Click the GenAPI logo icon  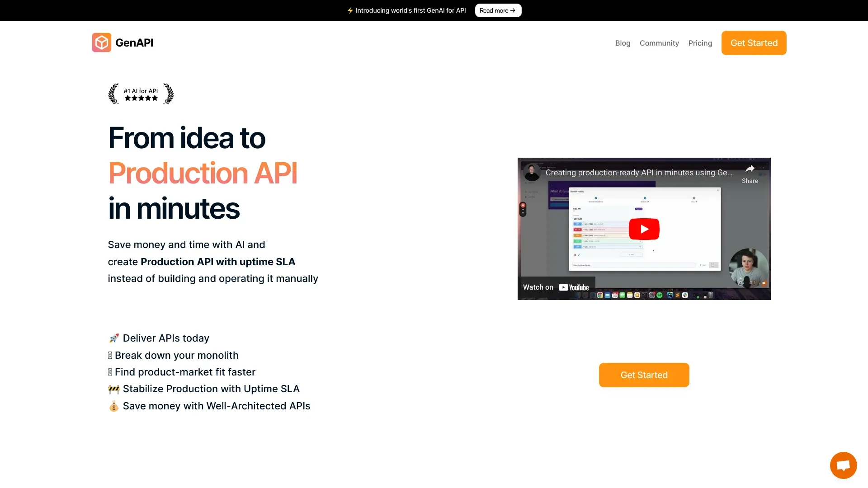pos(101,42)
